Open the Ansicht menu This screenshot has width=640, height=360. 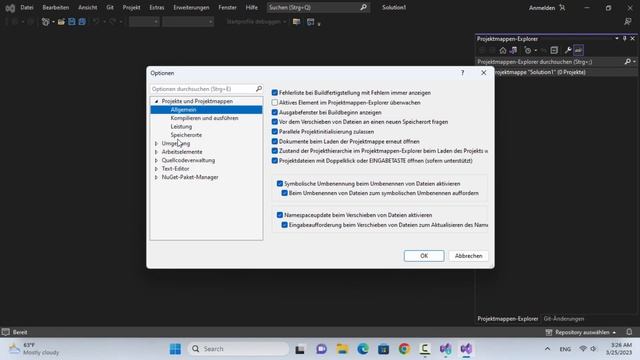pos(88,7)
